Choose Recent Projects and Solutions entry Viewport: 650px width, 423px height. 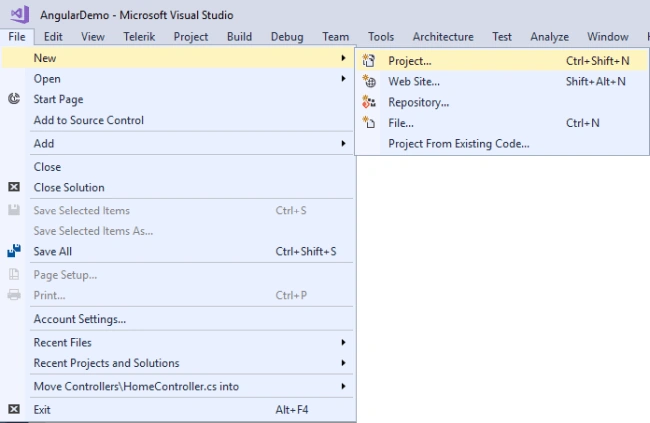coord(178,363)
